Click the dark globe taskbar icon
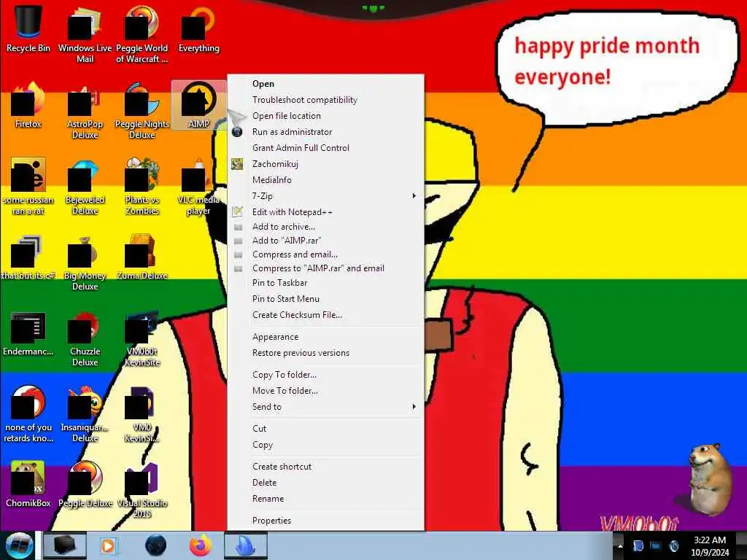The width and height of the screenshot is (747, 560). [x=156, y=545]
